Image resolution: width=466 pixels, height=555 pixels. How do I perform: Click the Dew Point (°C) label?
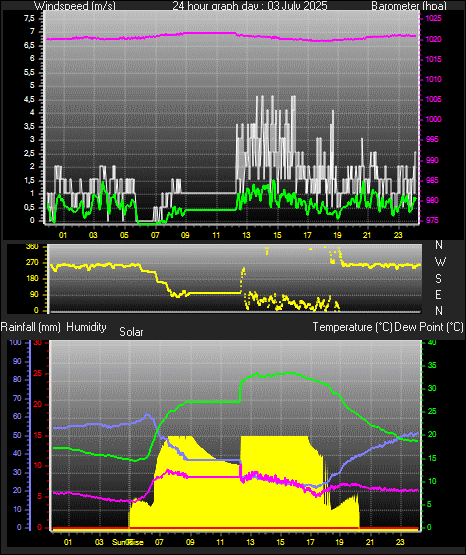click(x=429, y=327)
